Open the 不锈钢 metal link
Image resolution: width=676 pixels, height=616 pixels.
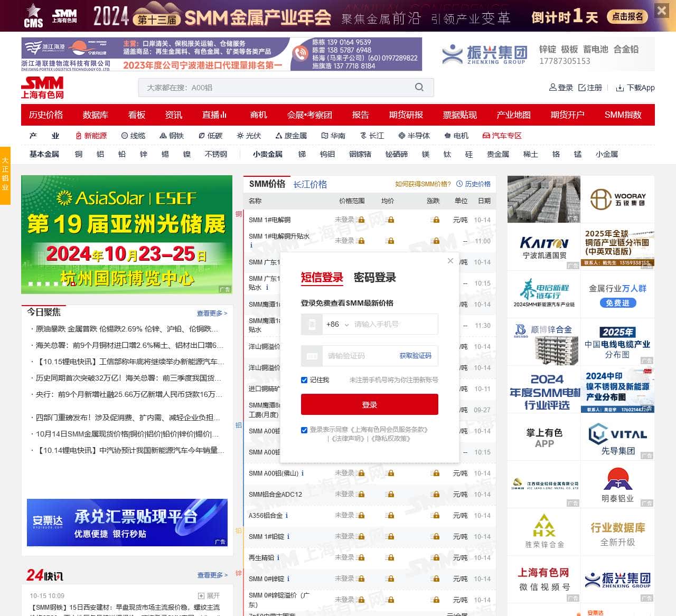tap(216, 154)
